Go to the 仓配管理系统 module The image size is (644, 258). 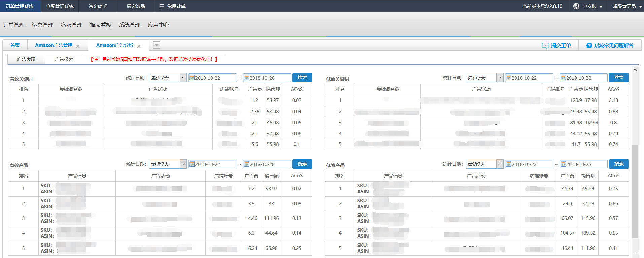pos(60,6)
